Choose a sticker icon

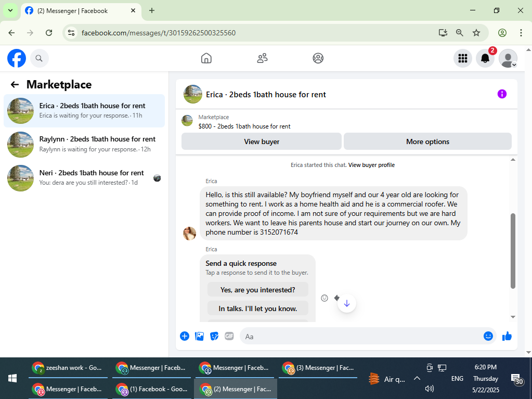(214, 336)
